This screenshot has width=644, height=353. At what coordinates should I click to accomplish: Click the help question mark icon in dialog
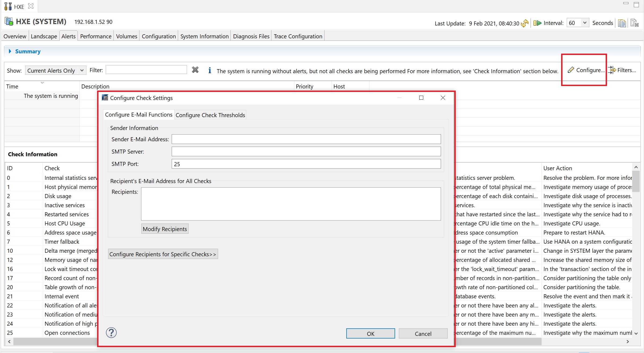tap(111, 333)
